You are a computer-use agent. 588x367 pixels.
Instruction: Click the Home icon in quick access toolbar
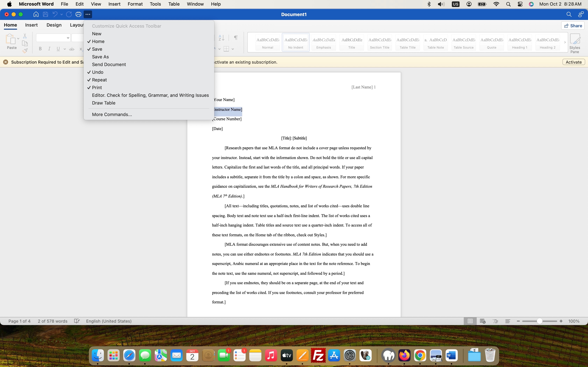[36, 14]
